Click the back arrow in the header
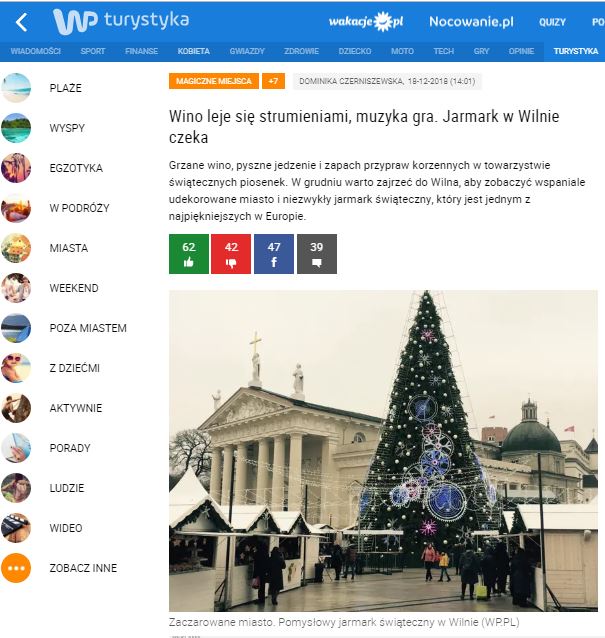The height and width of the screenshot is (638, 605). click(x=22, y=22)
